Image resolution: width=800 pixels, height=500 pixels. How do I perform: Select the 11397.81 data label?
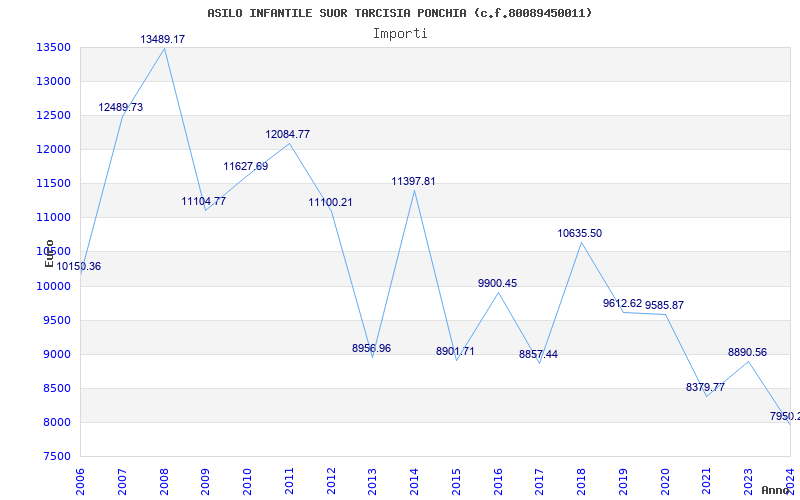[x=413, y=182]
